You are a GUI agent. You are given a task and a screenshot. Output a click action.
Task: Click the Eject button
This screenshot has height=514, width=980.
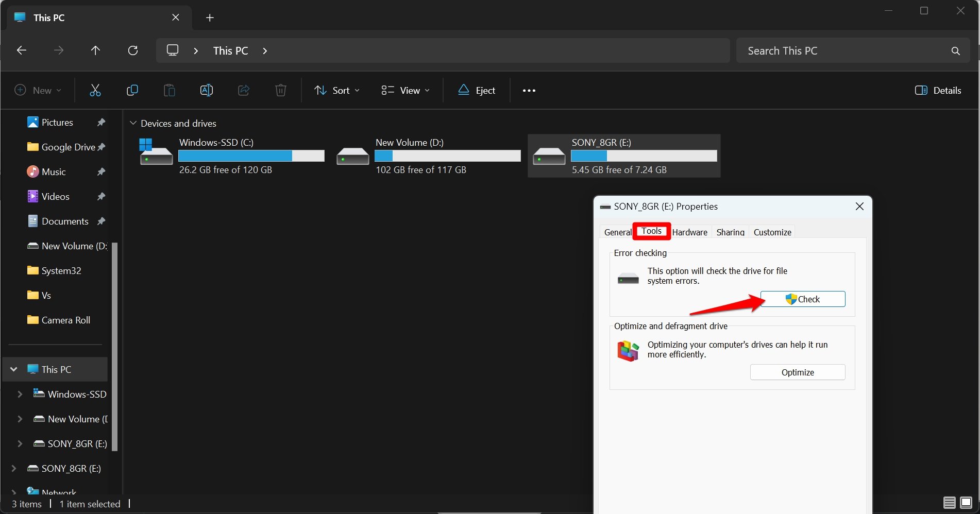[x=477, y=90]
